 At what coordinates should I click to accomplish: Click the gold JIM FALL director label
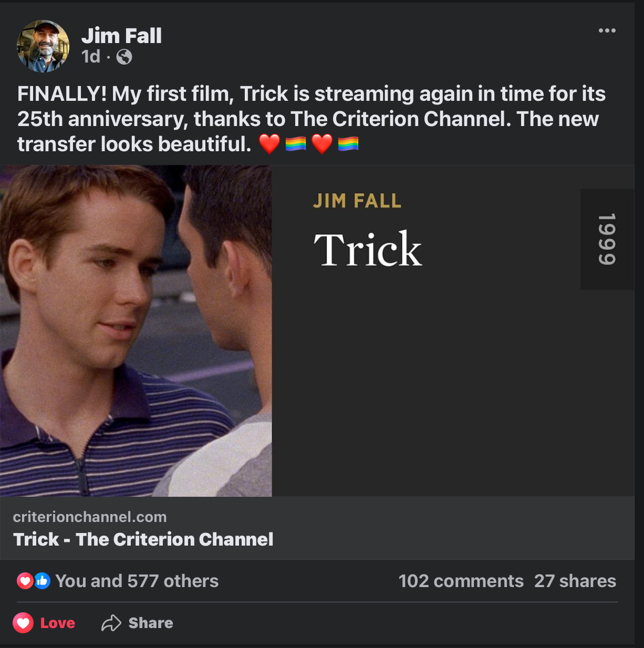(357, 201)
